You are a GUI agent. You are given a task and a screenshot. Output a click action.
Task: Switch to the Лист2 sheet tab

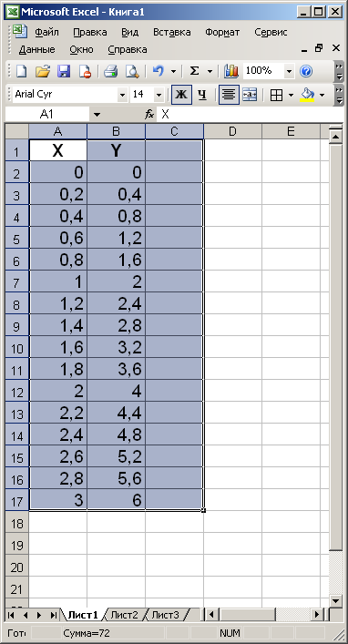pos(125,615)
